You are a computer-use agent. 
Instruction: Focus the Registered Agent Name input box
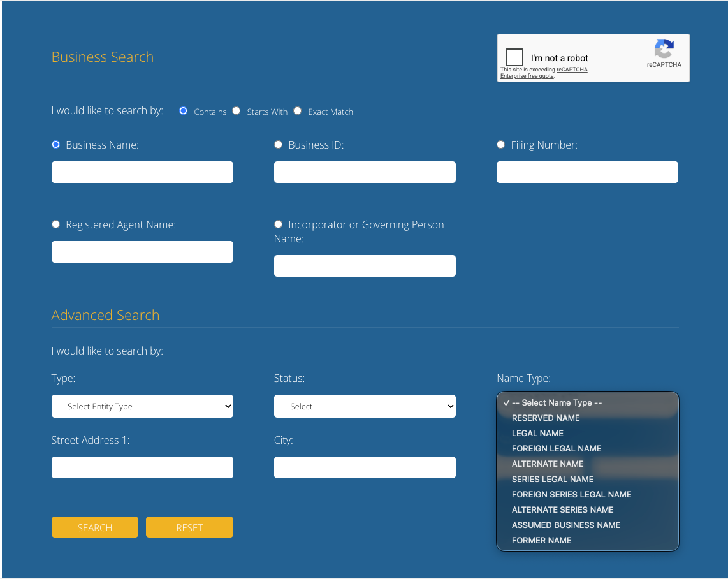point(142,252)
